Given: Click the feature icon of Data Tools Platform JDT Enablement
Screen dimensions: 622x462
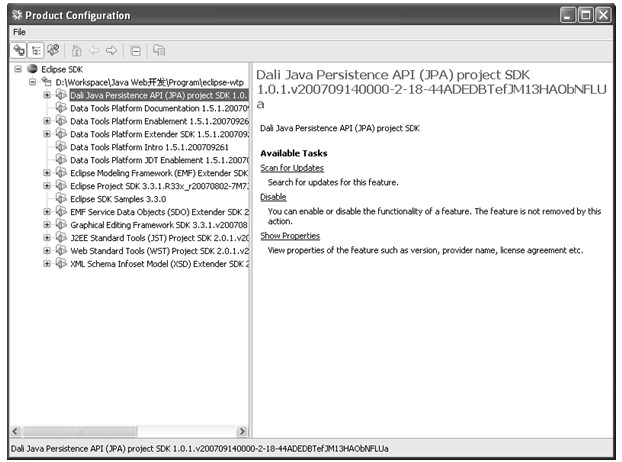Looking at the screenshot, I should pyautogui.click(x=61, y=160).
